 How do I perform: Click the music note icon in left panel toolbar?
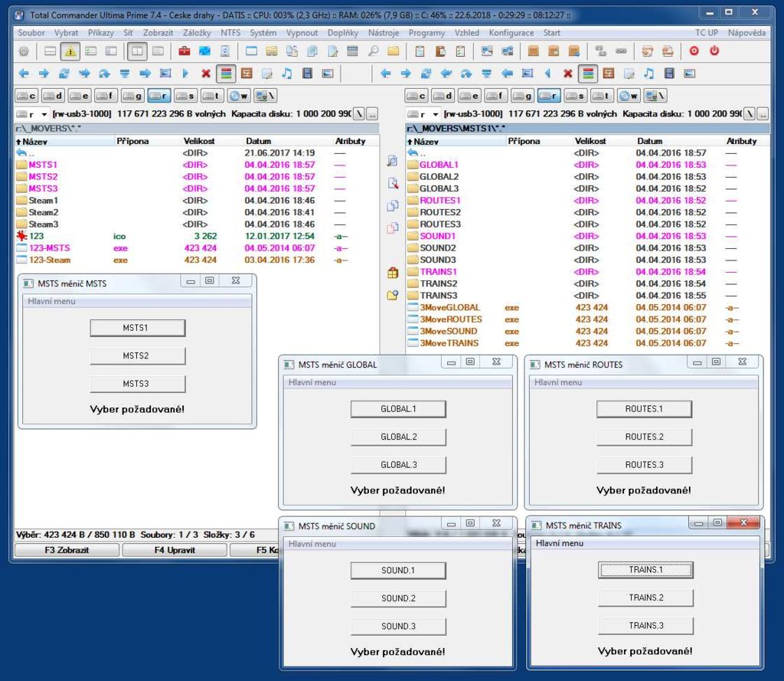click(x=287, y=74)
